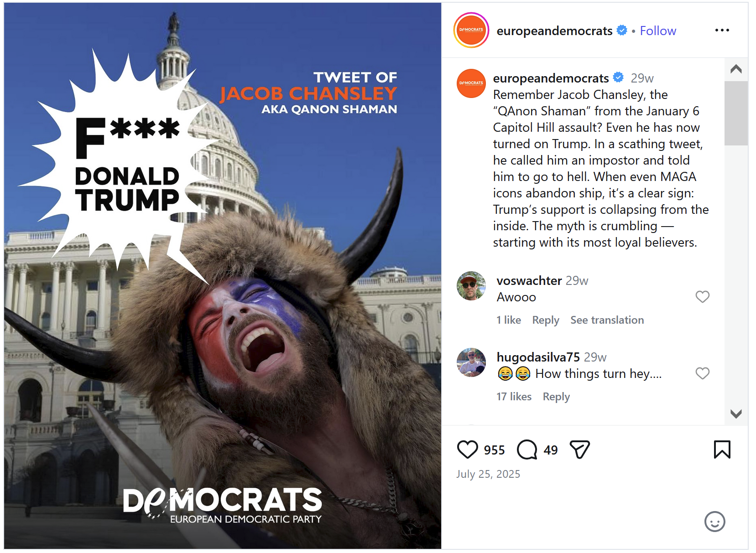The image size is (756, 553).
Task: Open europeandemocrats username in the header
Action: tap(554, 31)
